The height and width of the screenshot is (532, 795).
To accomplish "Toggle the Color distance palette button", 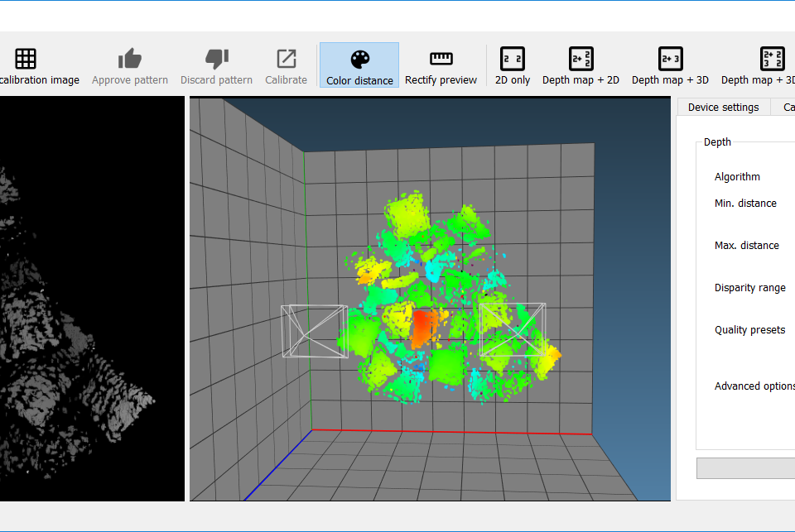I will tap(359, 66).
